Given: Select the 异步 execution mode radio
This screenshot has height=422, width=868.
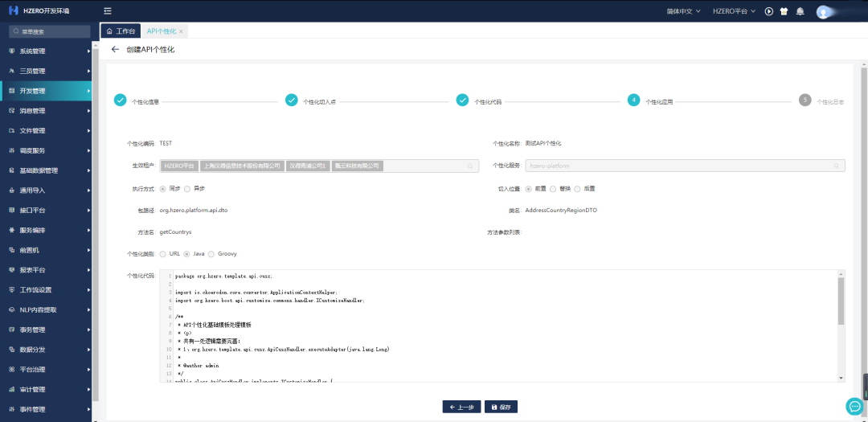Looking at the screenshot, I should point(187,188).
